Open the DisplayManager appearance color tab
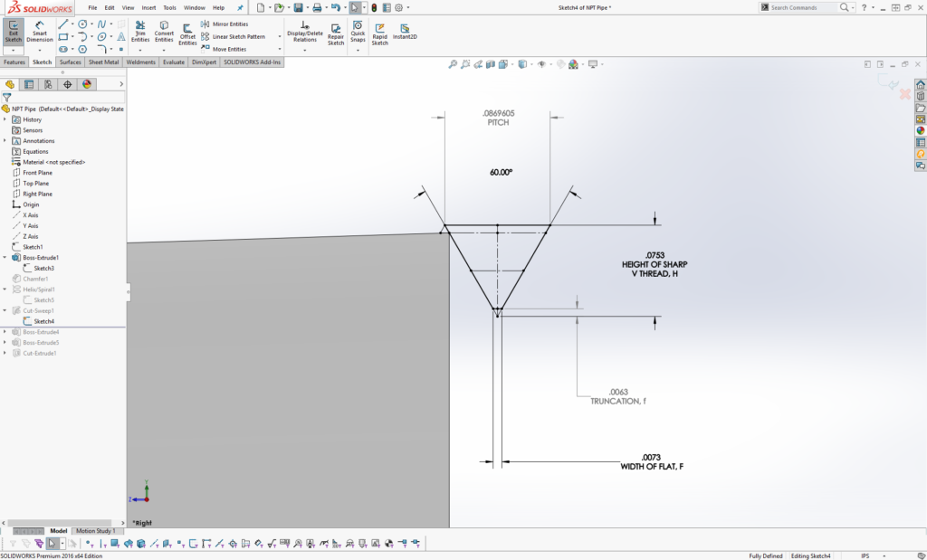 [x=87, y=84]
